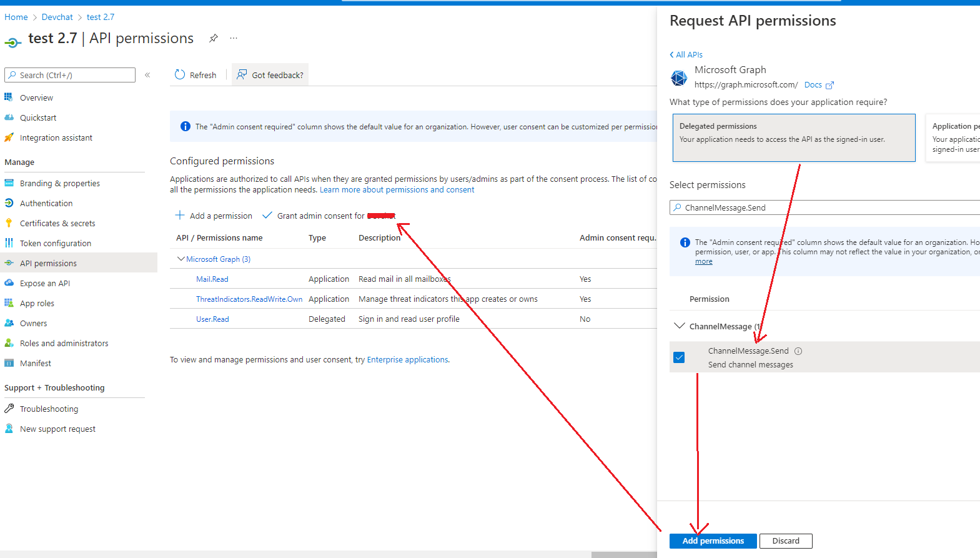Click 'Sign in and read user profile' text
The image size is (980, 558).
click(409, 319)
